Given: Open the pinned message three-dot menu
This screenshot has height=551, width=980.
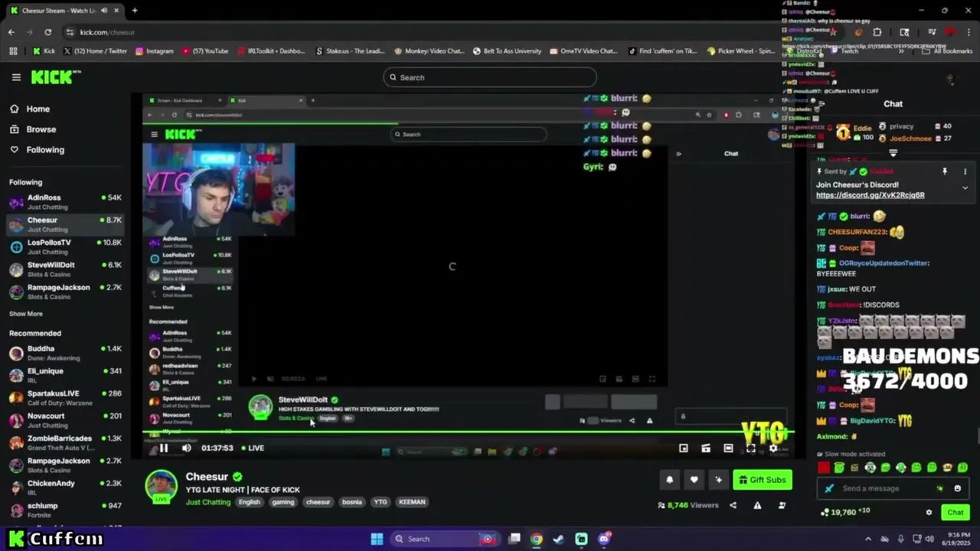Looking at the screenshot, I should [x=965, y=171].
